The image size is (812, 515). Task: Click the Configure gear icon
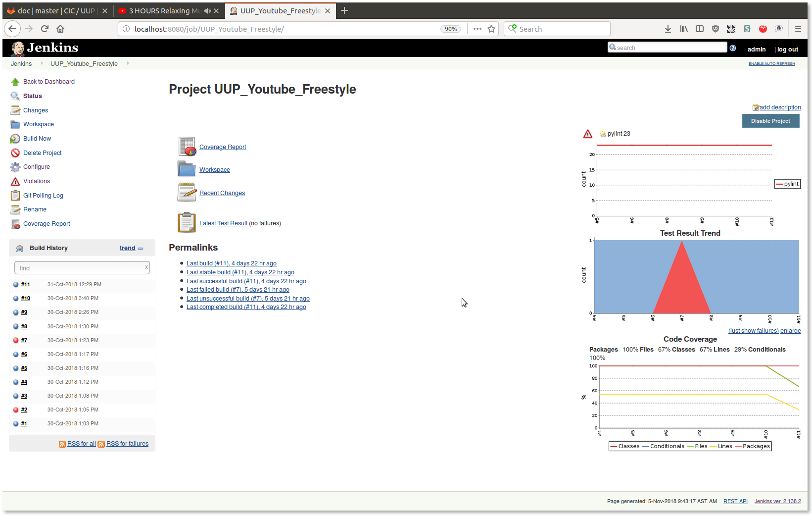click(x=15, y=167)
